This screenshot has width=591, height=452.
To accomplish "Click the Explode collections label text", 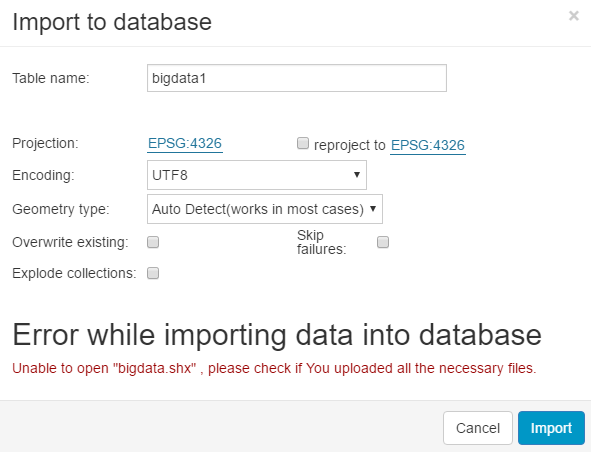I will [74, 273].
